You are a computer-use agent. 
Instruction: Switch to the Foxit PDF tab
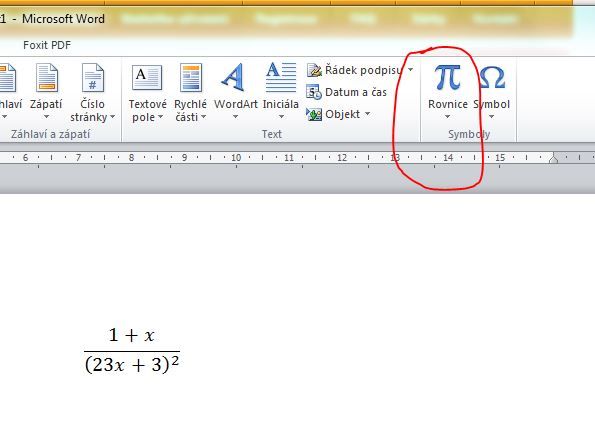click(47, 45)
